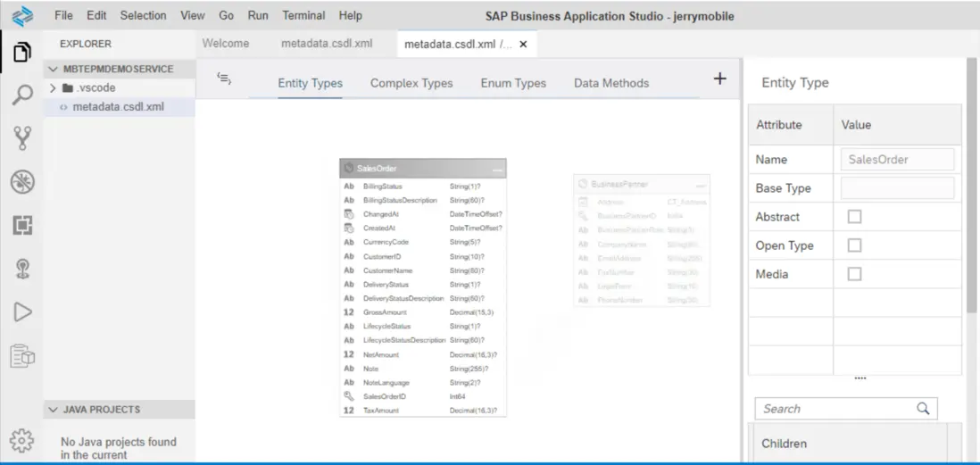Viewport: 980px width, 465px height.
Task: Check the Open Type checkbox
Action: point(854,245)
